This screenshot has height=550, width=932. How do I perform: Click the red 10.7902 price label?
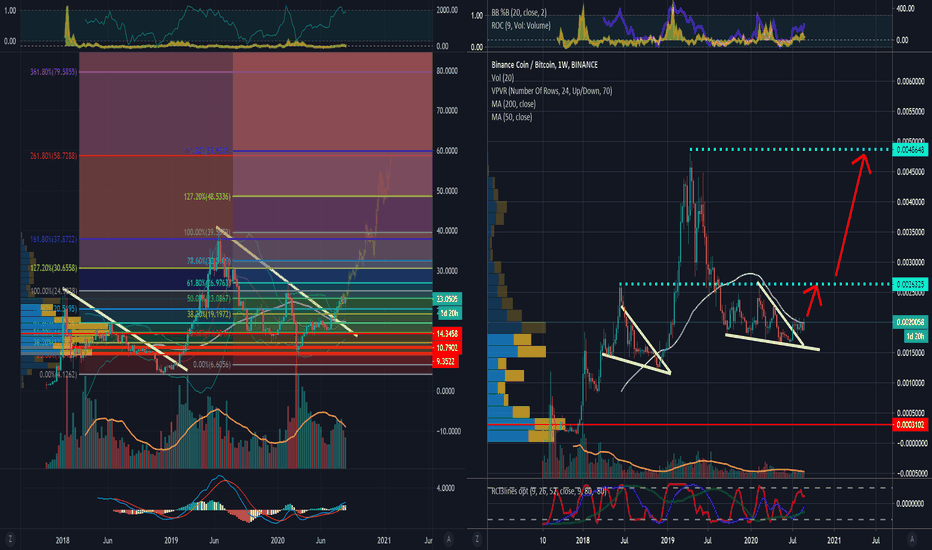(x=446, y=348)
